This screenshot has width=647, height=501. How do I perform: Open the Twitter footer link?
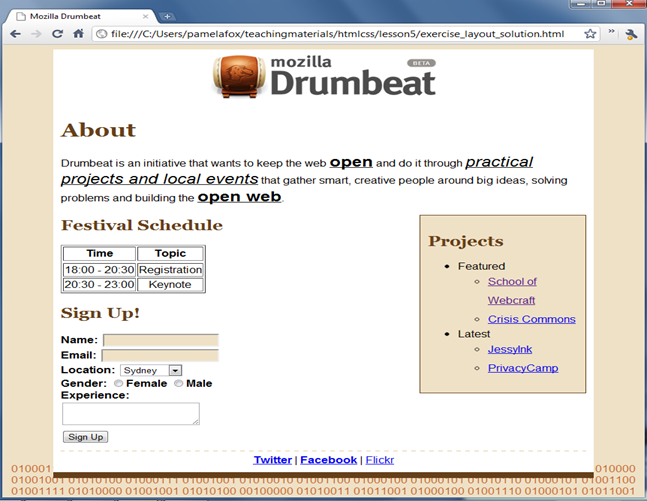273,460
